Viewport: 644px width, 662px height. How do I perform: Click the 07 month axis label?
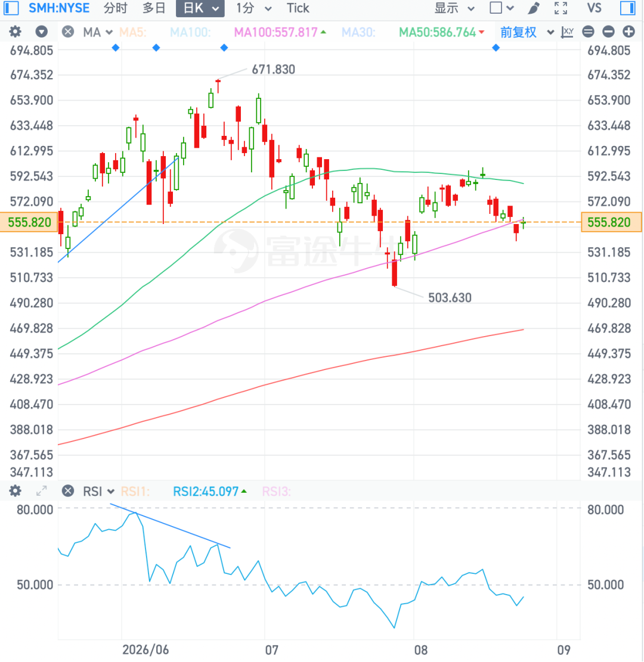[x=272, y=649]
